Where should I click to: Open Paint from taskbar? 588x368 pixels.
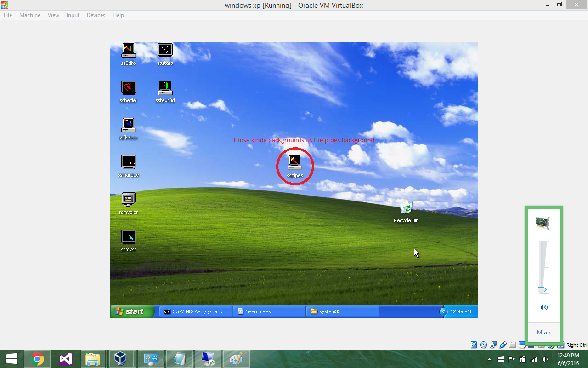pos(237,359)
